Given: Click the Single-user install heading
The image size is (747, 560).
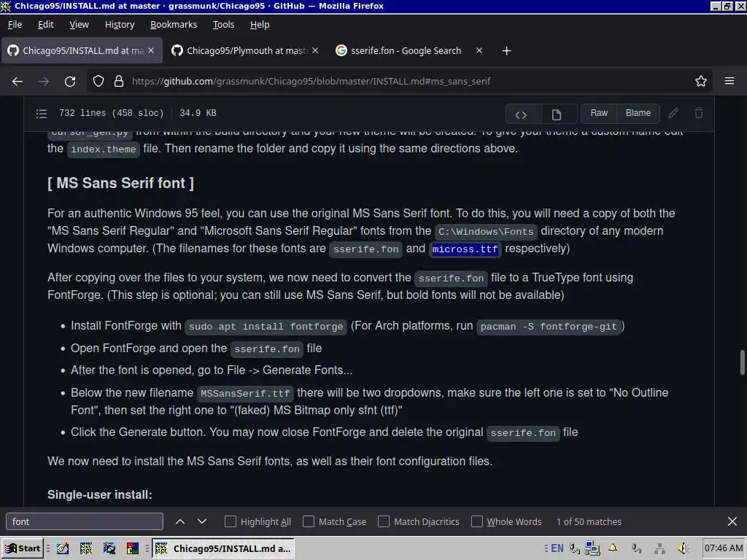Looking at the screenshot, I should pos(100,495).
